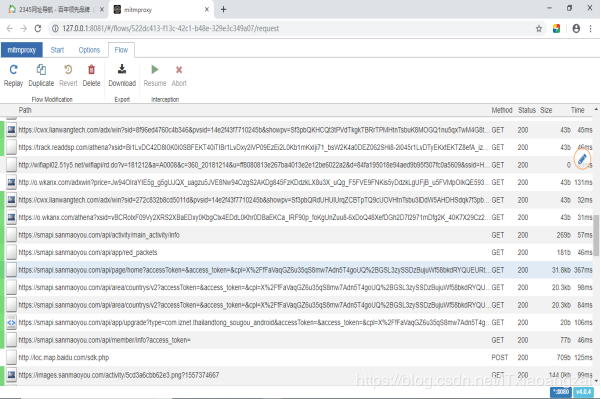Close the 2345 navigation browser tab
This screenshot has width=601, height=399.
click(x=102, y=10)
